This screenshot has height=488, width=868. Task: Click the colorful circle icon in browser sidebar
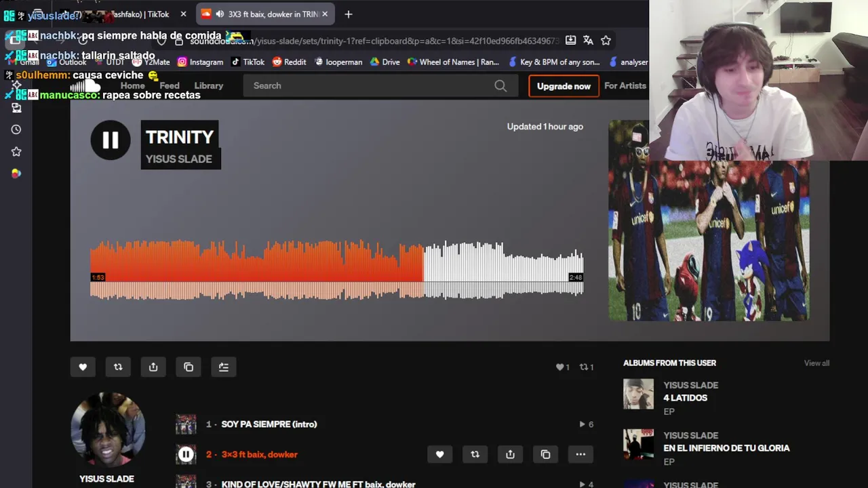click(16, 174)
